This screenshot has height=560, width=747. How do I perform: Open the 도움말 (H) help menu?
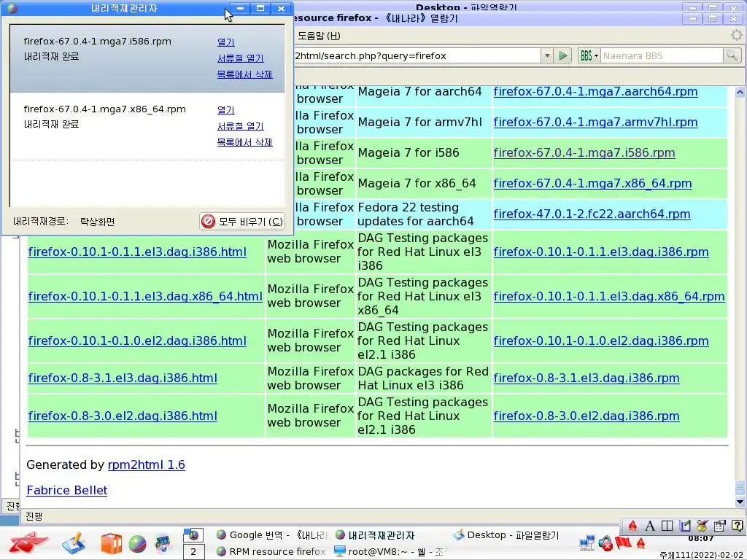pyautogui.click(x=319, y=36)
